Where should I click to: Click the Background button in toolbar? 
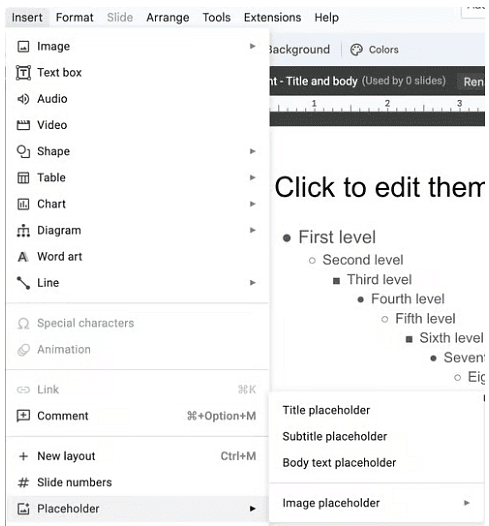tap(300, 50)
